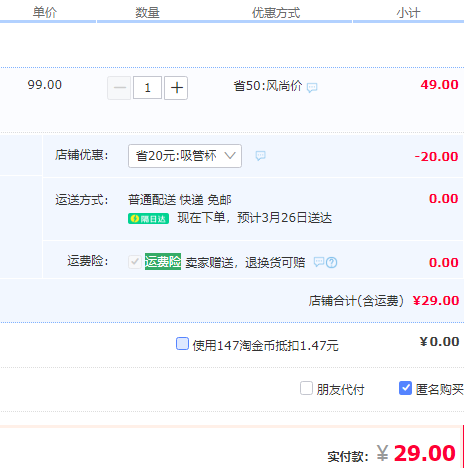Screen dimensions: 469x468
Task: Open the question mark help icon for 运费险
Action: point(332,263)
